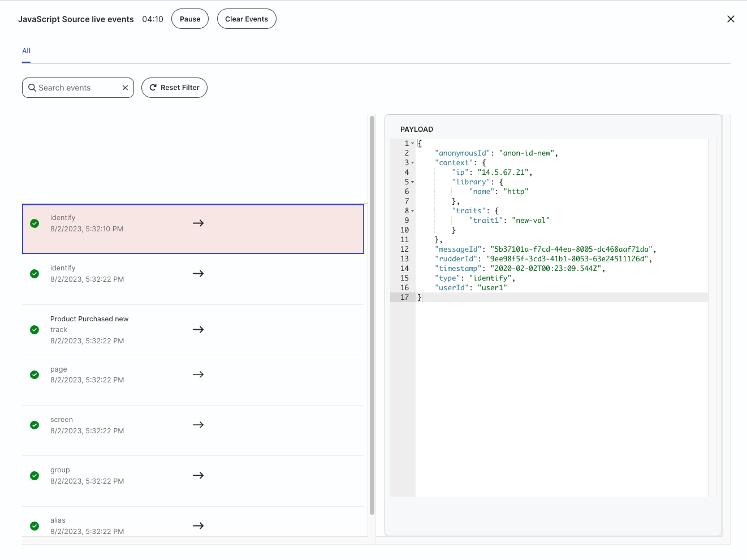The image size is (747, 560).
Task: Switch to the All tab
Action: tap(26, 51)
